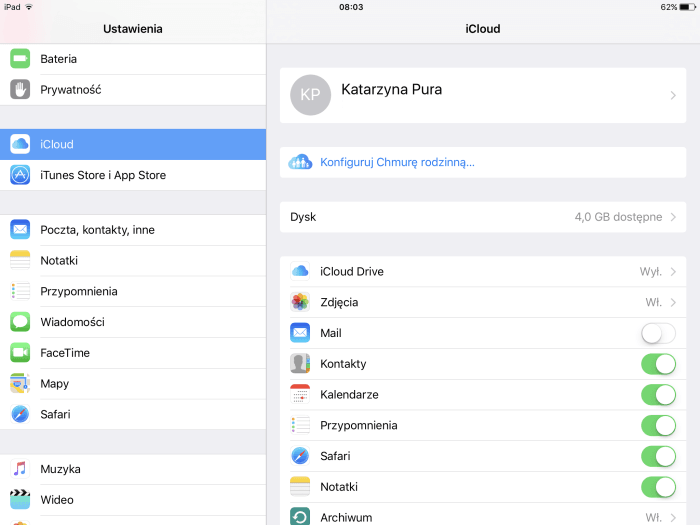Open Prywatność settings
Screen dimensions: 700x525
[133, 90]
